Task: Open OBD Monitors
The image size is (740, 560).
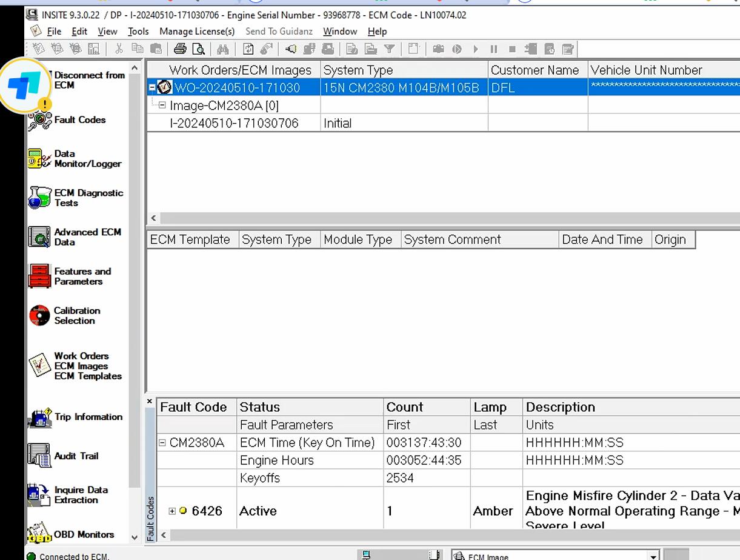Action: click(71, 535)
